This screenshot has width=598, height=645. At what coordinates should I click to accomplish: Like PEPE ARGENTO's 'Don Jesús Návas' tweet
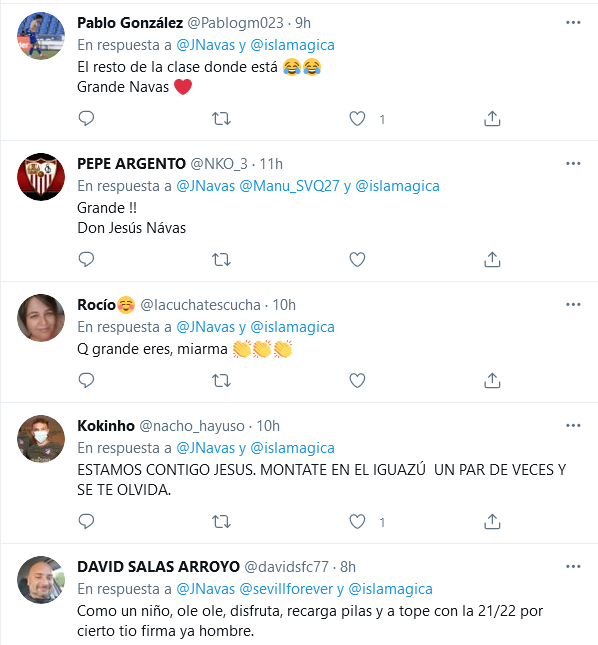tap(357, 260)
